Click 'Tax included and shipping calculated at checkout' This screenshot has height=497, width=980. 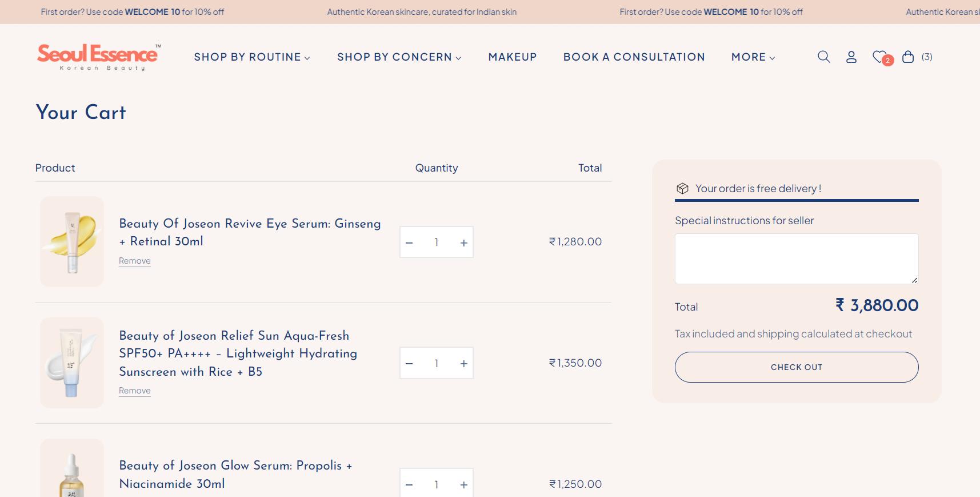pos(793,334)
